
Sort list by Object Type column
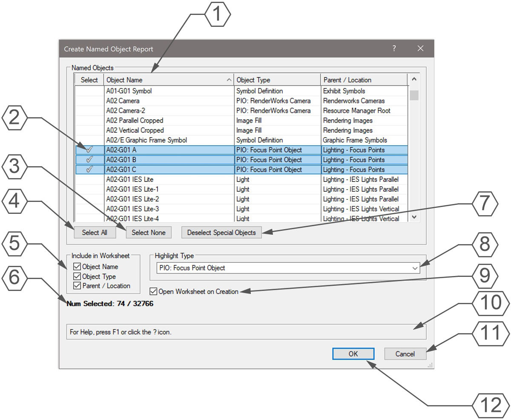[277, 80]
